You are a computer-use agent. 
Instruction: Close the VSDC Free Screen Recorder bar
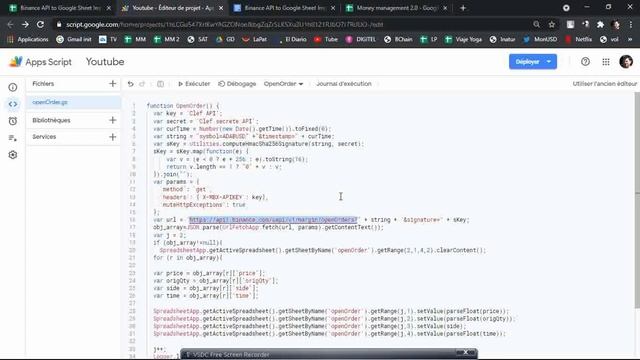465,352
